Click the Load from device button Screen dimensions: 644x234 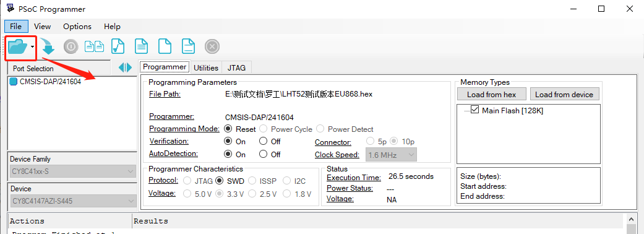(564, 94)
